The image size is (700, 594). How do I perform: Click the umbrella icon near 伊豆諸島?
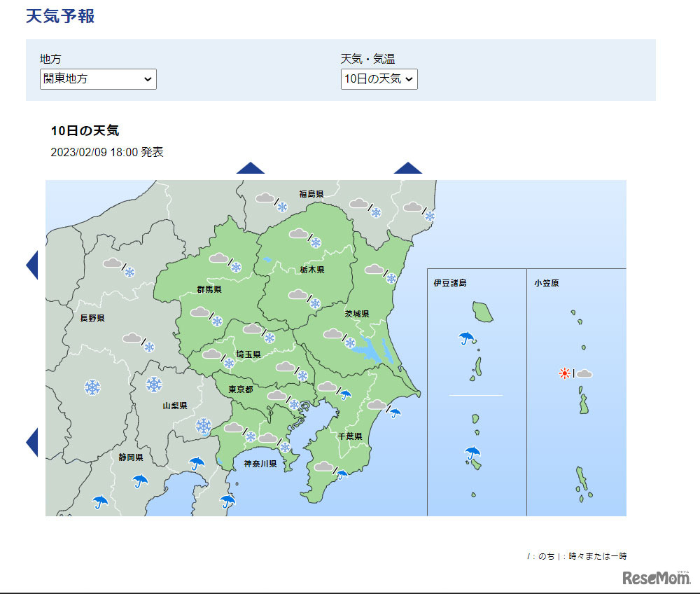coord(465,340)
